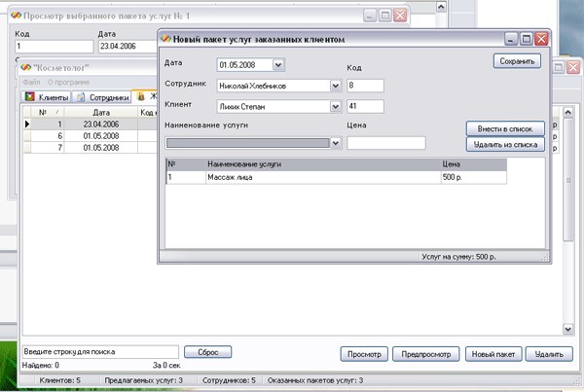Close the Новый пакет услуг window
This screenshot has width=584, height=392.
[541, 39]
